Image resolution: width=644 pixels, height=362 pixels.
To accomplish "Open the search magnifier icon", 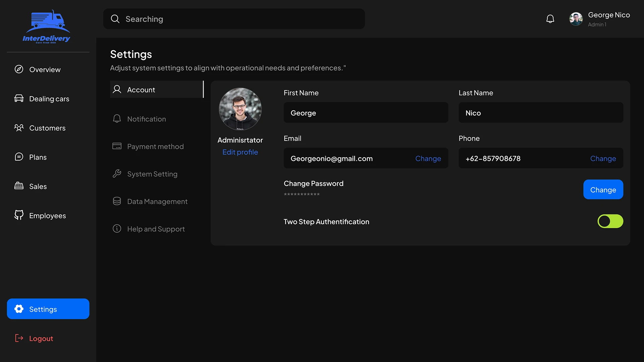I will [115, 19].
